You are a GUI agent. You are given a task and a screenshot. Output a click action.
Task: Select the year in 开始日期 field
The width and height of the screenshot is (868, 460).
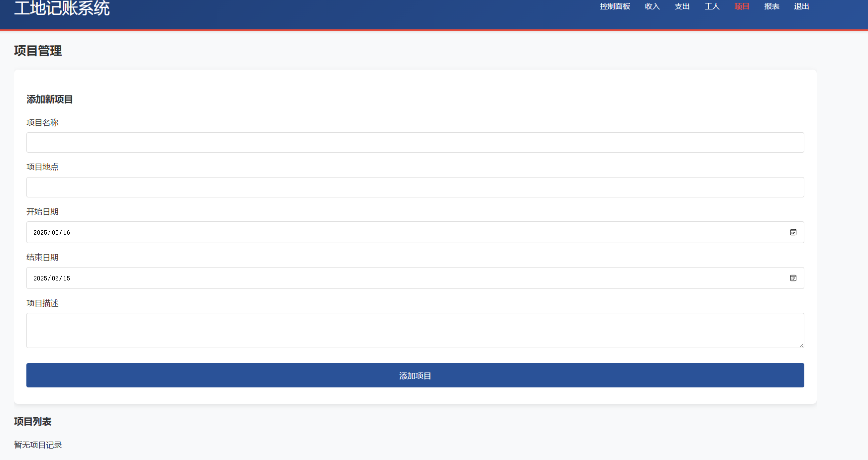click(40, 233)
